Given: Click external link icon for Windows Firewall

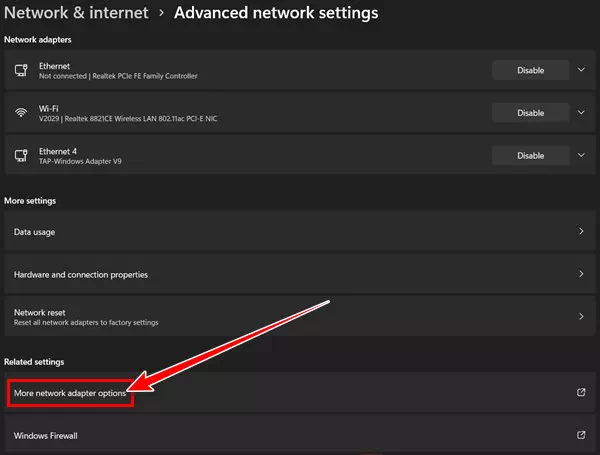Looking at the screenshot, I should click(581, 436).
